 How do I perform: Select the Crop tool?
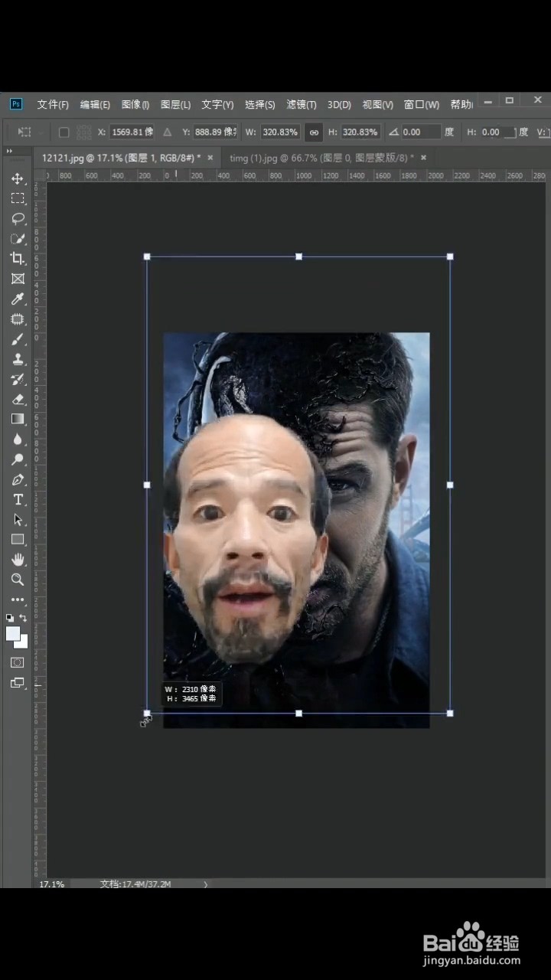pyautogui.click(x=18, y=259)
